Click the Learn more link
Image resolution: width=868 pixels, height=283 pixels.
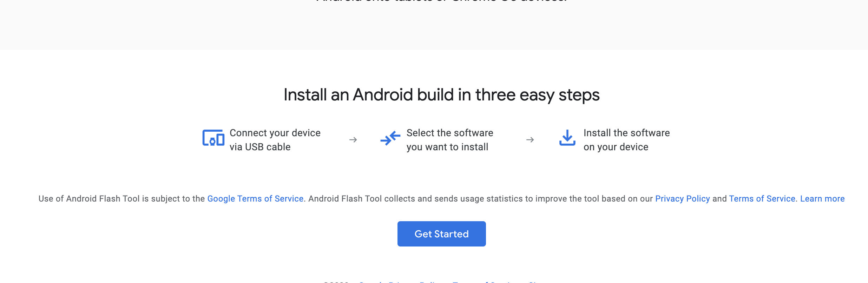click(x=822, y=198)
